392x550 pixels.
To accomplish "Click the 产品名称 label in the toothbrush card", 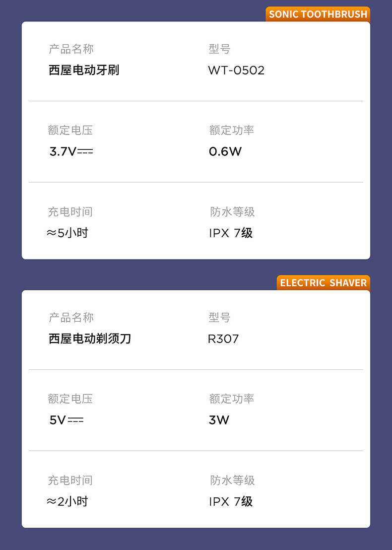I will (x=71, y=49).
